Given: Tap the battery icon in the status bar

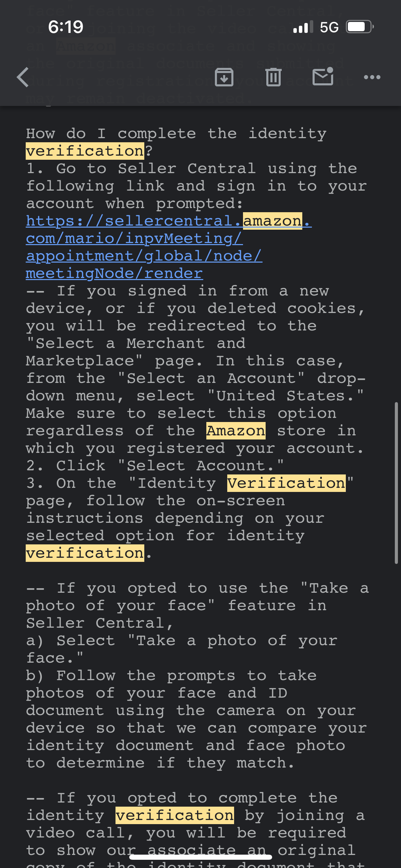Looking at the screenshot, I should tap(360, 27).
